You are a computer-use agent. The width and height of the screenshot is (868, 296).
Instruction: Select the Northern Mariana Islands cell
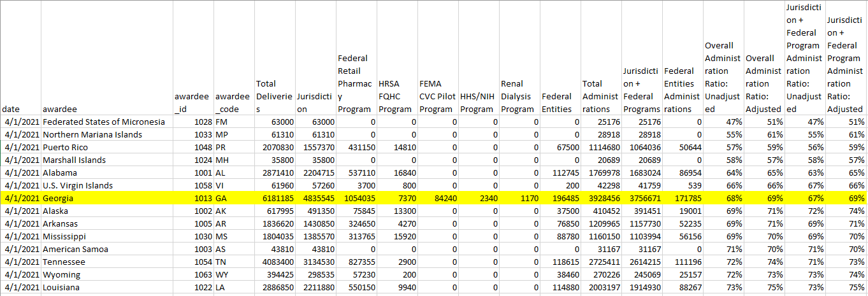click(x=106, y=134)
